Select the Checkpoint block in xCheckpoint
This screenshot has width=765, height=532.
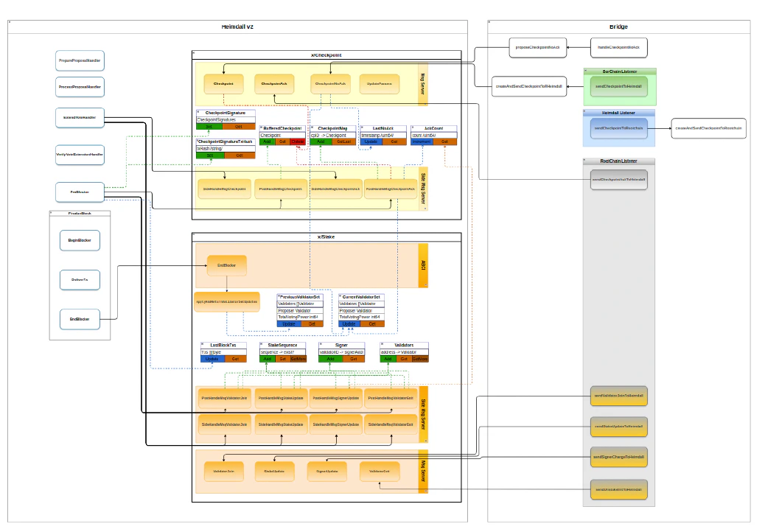point(224,84)
